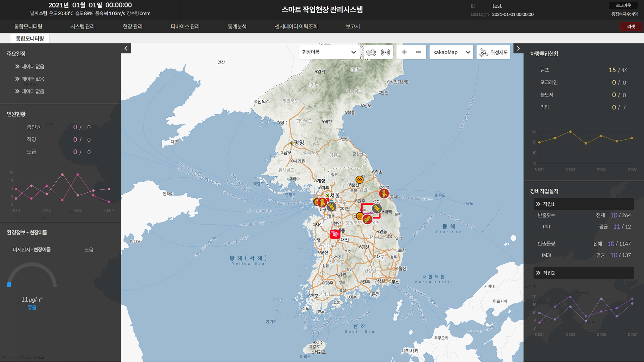This screenshot has height=362, width=644.
Task: Click red dump truck marker near 화성
Action: (x=322, y=202)
